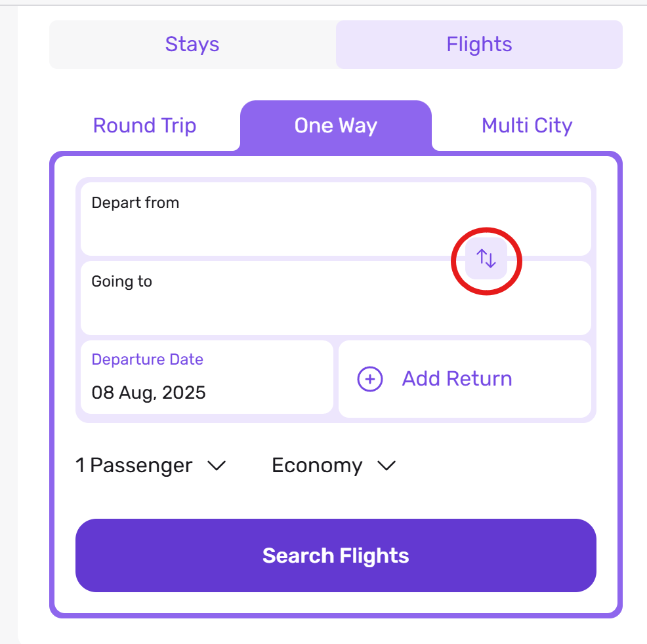Submit with Search Flights button

click(336, 555)
